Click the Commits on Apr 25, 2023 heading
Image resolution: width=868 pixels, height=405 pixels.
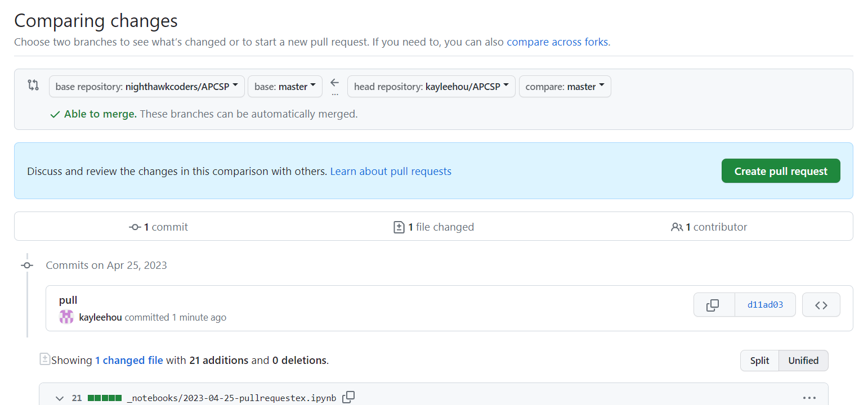tap(106, 265)
